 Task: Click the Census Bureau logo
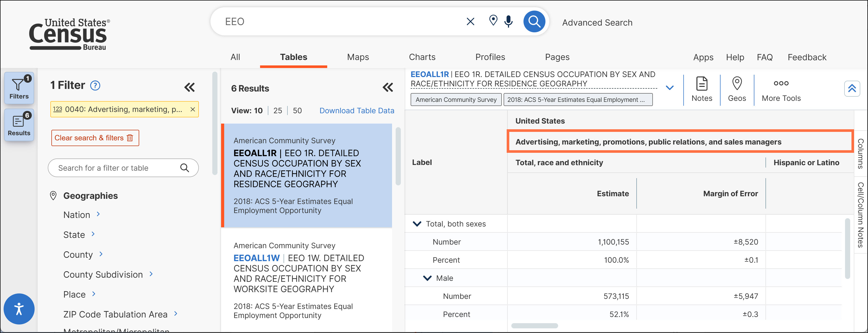(x=69, y=34)
